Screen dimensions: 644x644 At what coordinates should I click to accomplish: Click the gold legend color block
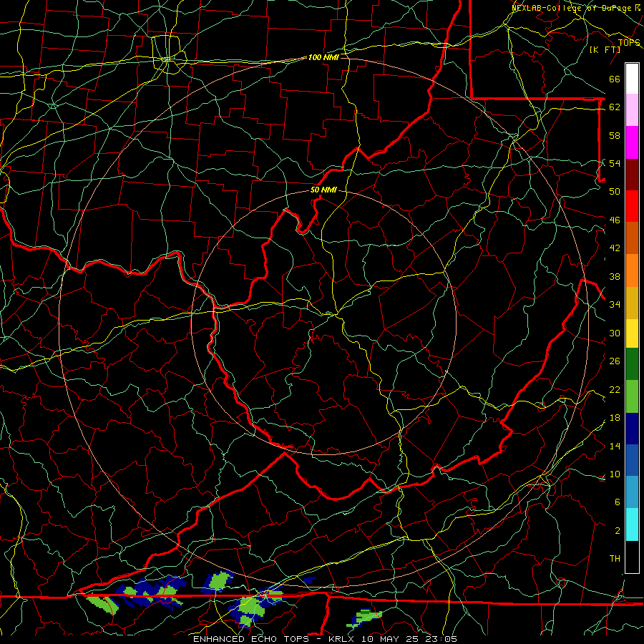(x=632, y=303)
